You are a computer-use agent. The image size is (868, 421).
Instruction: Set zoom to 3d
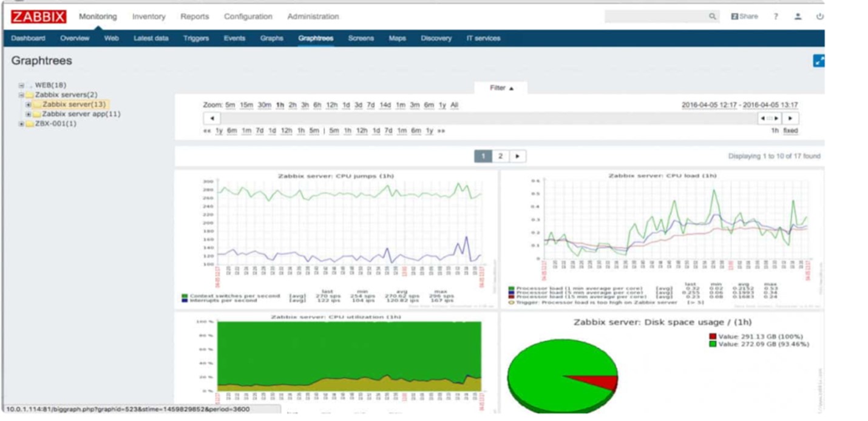point(358,105)
